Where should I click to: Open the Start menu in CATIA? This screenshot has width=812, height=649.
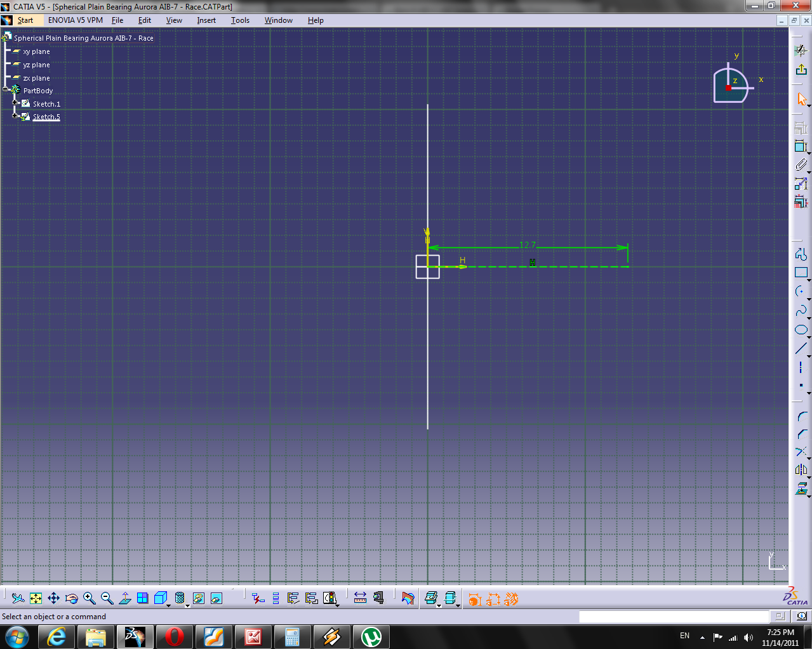[25, 20]
